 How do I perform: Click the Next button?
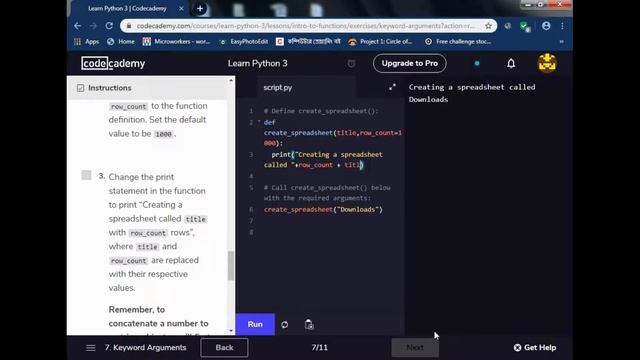coord(415,347)
